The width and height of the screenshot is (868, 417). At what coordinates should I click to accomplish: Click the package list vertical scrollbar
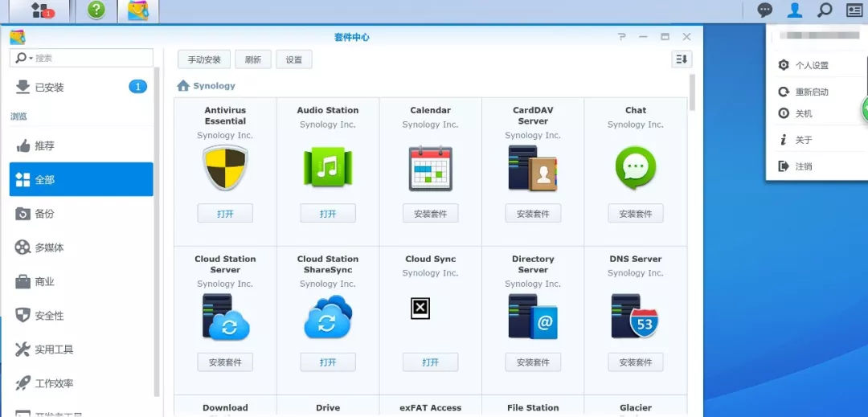click(x=693, y=92)
